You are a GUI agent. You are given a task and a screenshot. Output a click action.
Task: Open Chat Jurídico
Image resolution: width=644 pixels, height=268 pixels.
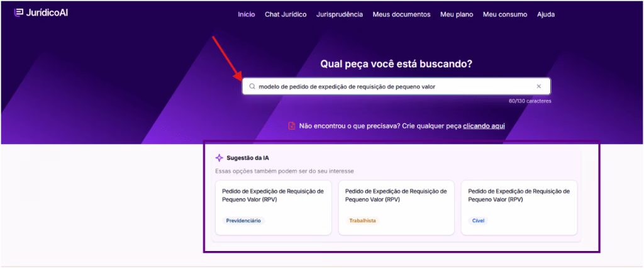coord(286,14)
